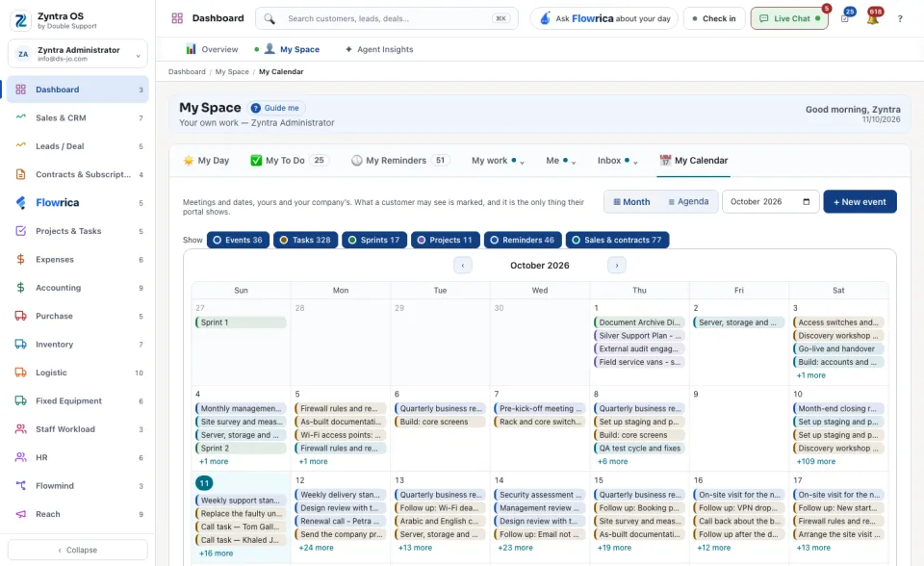Click the HR sidebar icon
Viewport: 924px width, 566px height.
20,457
